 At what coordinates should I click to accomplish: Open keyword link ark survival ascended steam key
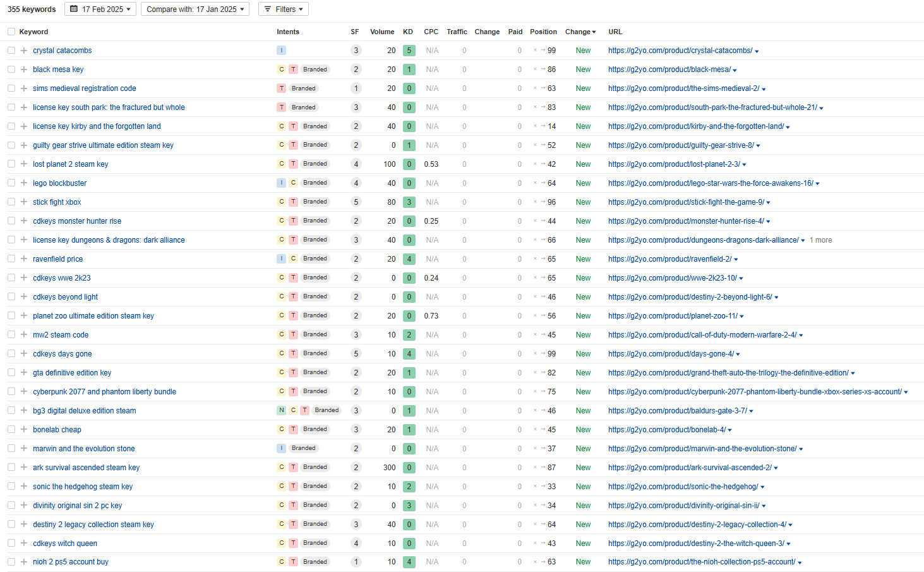point(86,468)
